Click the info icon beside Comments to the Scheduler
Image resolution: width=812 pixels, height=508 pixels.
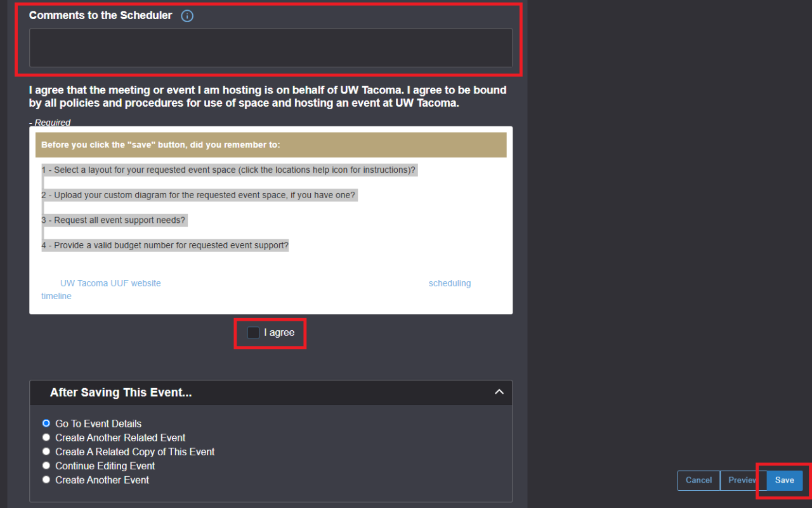click(187, 16)
